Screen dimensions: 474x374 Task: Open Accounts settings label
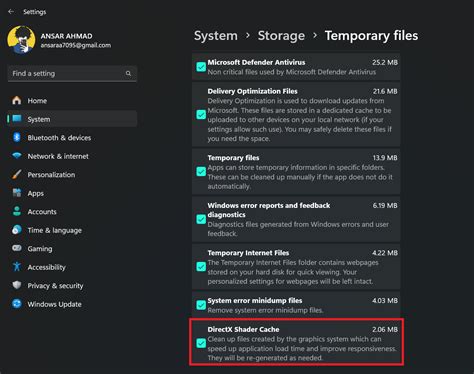click(42, 212)
